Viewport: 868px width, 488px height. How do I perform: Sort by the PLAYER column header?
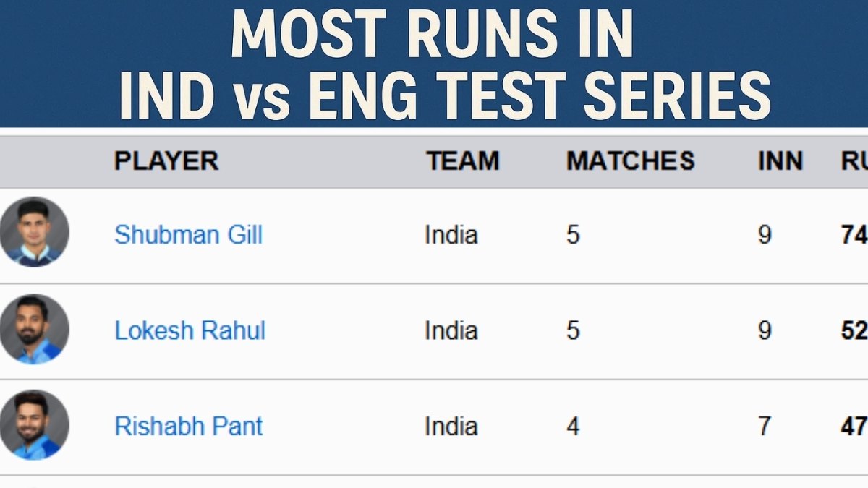(166, 160)
